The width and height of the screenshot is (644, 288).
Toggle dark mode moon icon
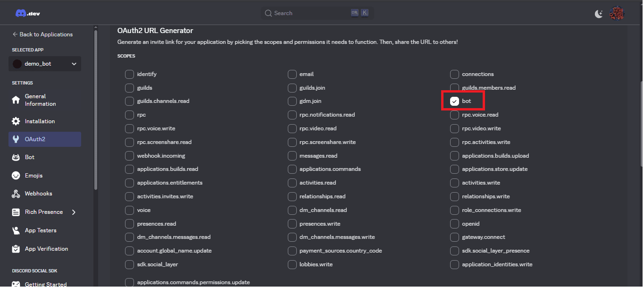[598, 14]
